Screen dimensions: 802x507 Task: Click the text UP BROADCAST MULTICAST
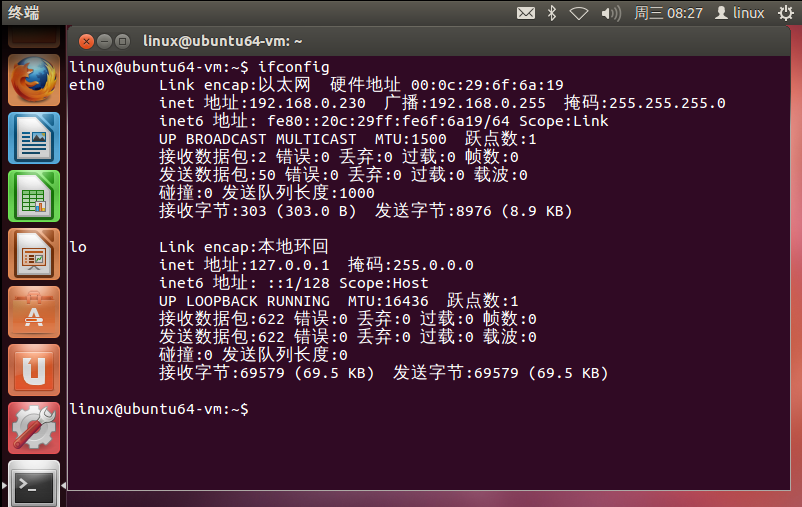click(258, 139)
